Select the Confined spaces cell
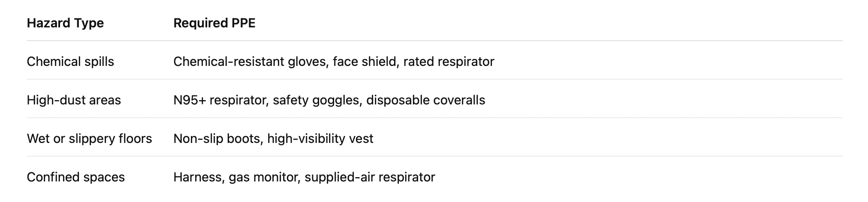 [75, 177]
